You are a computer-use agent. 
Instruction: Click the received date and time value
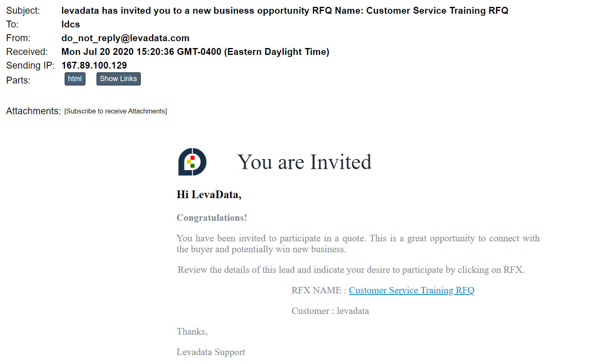(x=195, y=52)
